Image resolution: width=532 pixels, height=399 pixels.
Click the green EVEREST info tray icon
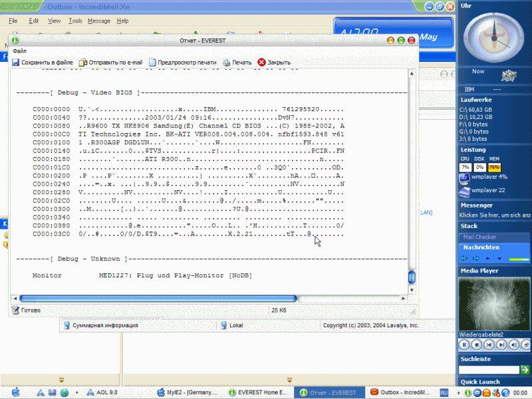(467, 393)
